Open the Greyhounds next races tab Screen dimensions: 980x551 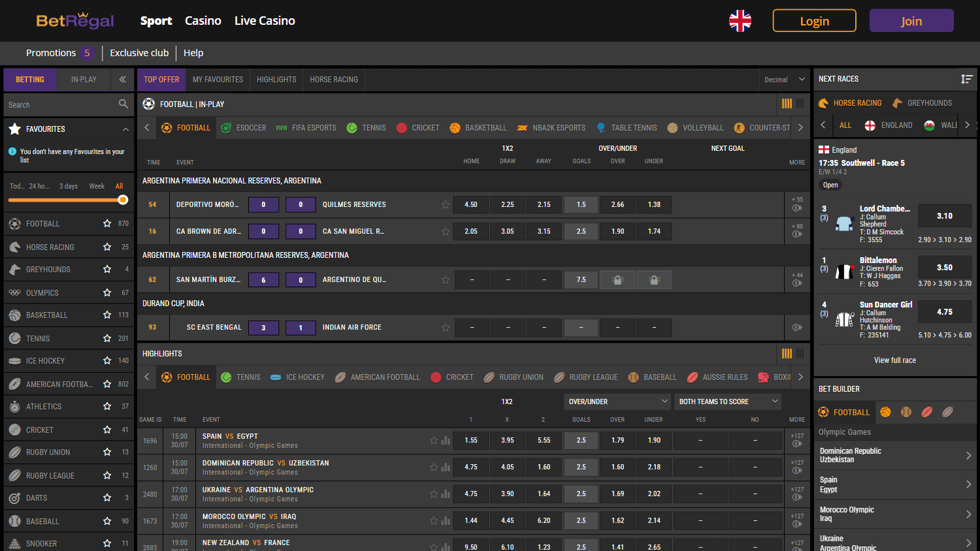point(922,103)
